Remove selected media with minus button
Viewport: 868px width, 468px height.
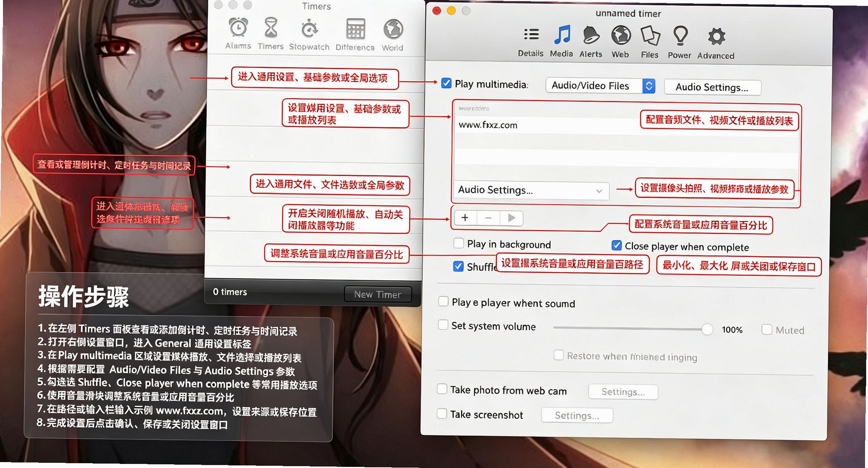[x=489, y=218]
